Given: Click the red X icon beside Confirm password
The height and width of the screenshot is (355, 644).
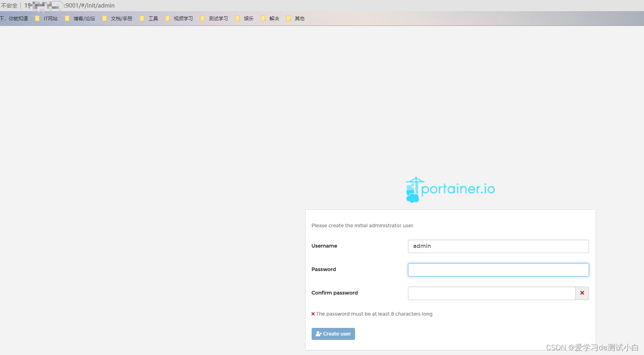Looking at the screenshot, I should tap(582, 293).
